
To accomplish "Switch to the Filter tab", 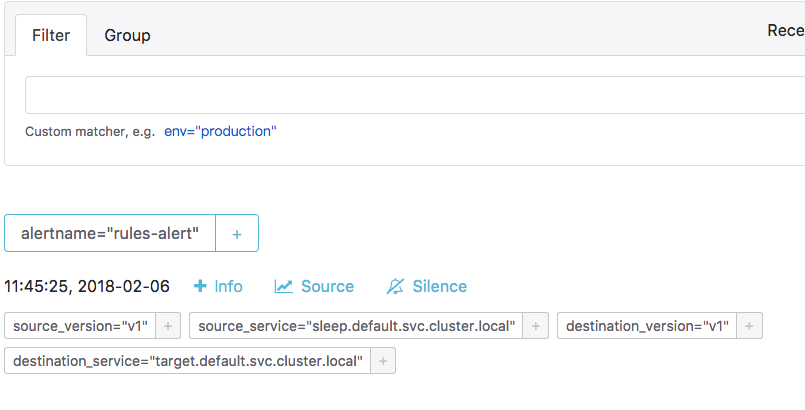I will [x=51, y=35].
